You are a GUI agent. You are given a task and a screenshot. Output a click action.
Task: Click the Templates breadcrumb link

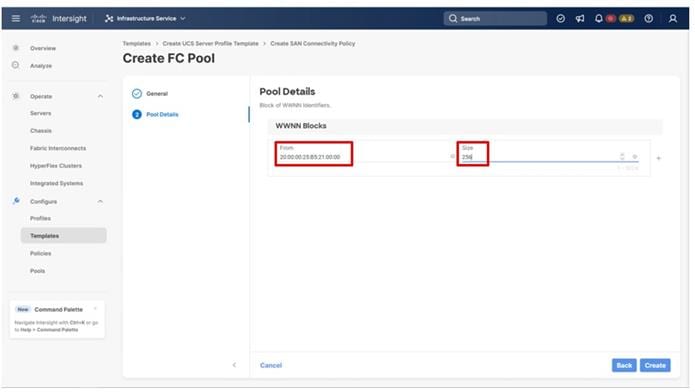point(137,43)
